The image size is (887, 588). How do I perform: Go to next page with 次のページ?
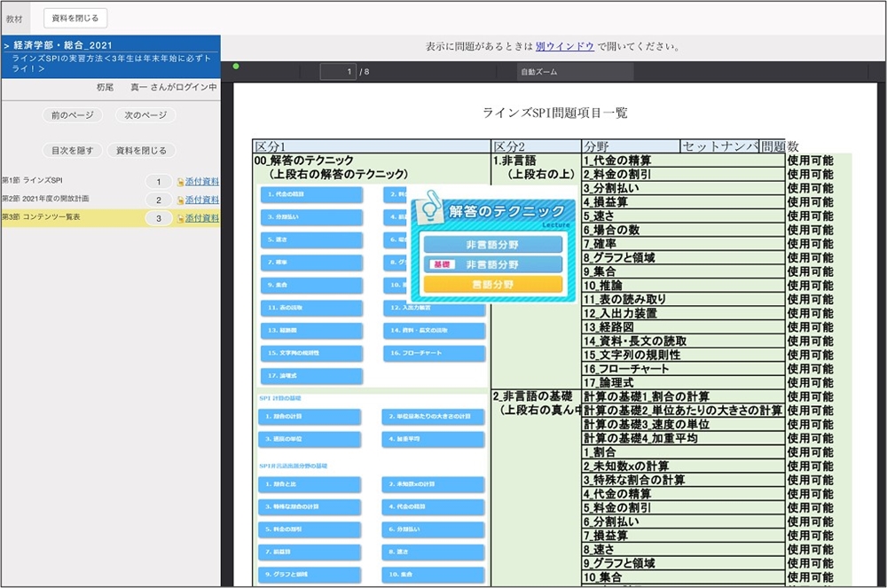[x=145, y=115]
